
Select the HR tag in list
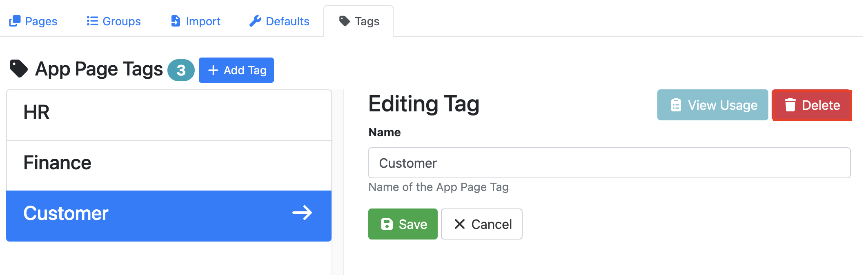click(x=169, y=115)
